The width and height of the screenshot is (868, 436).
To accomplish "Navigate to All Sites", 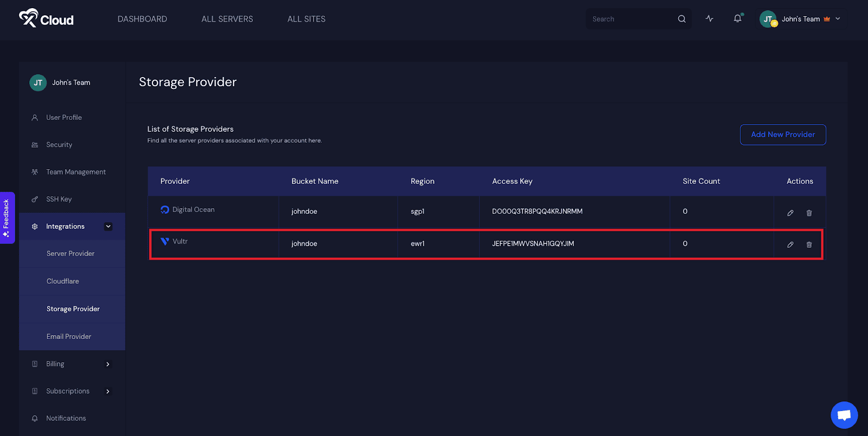I will 306,19.
